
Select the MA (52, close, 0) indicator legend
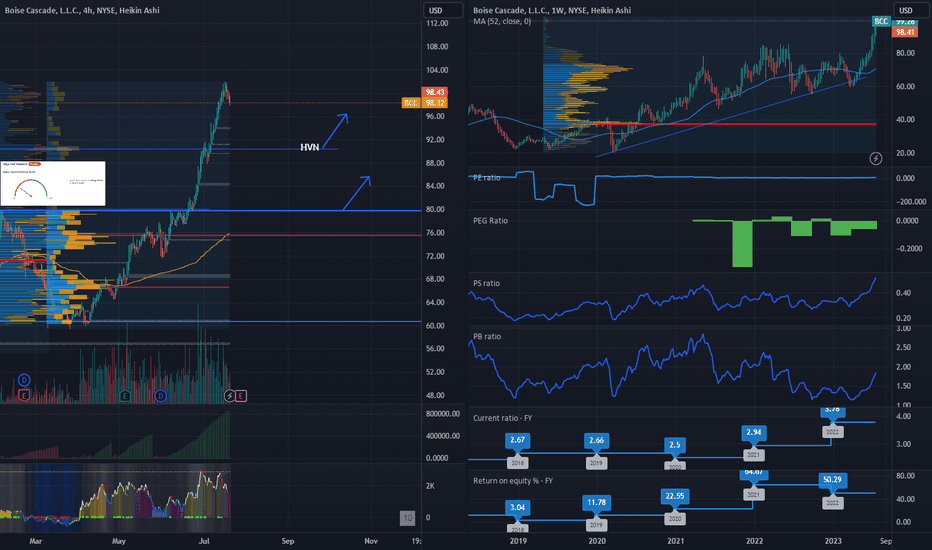click(x=502, y=21)
